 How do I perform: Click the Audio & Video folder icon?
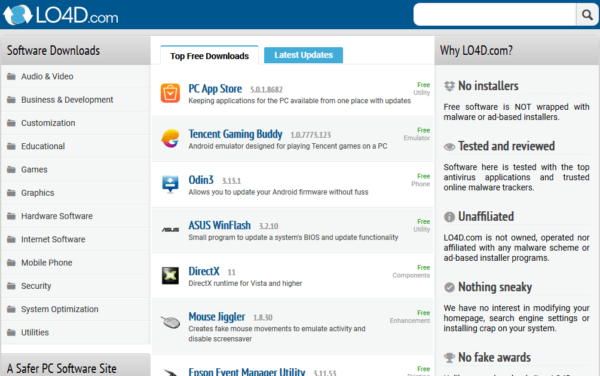point(11,77)
